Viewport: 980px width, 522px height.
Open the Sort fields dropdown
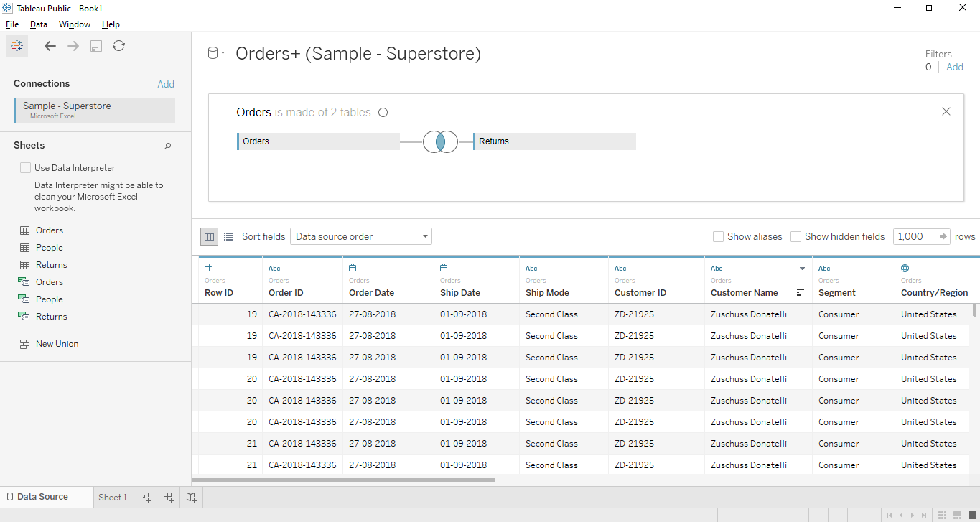[x=360, y=236]
